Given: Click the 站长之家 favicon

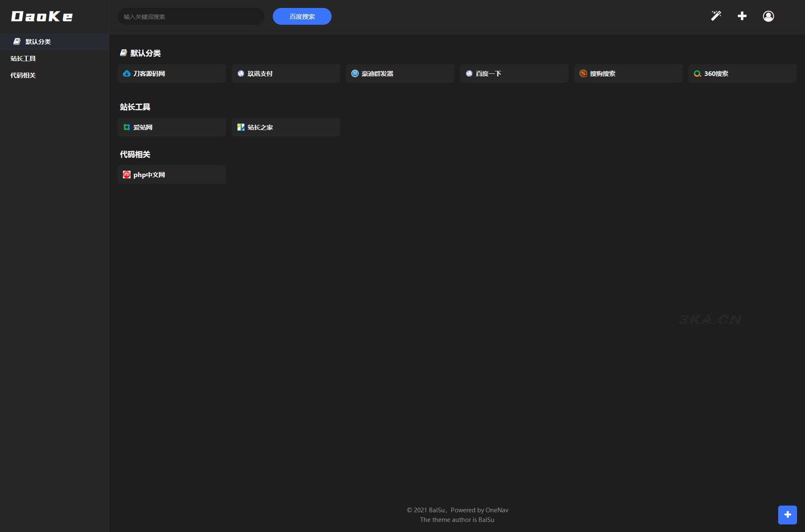Looking at the screenshot, I should click(241, 127).
